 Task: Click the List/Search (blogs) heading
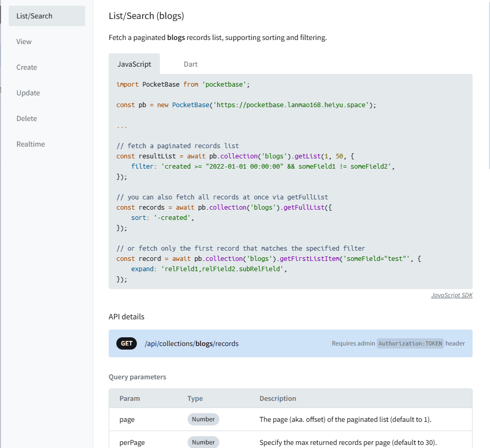coord(146,16)
